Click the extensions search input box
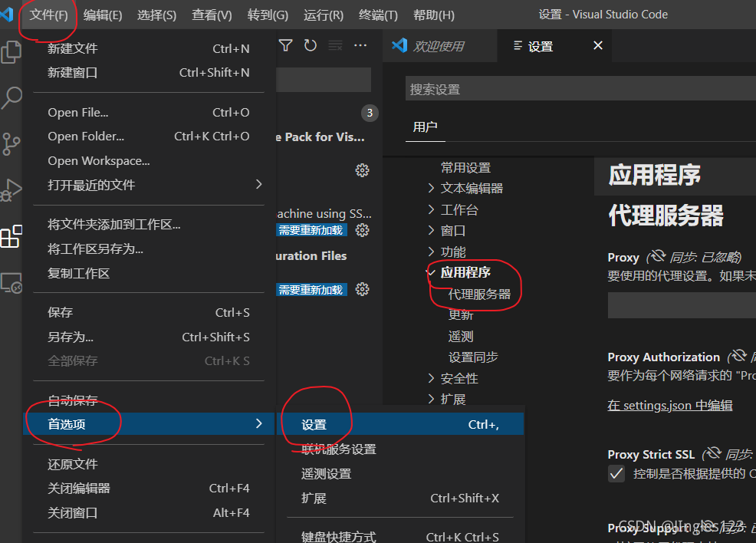756x543 pixels. pos(324,80)
